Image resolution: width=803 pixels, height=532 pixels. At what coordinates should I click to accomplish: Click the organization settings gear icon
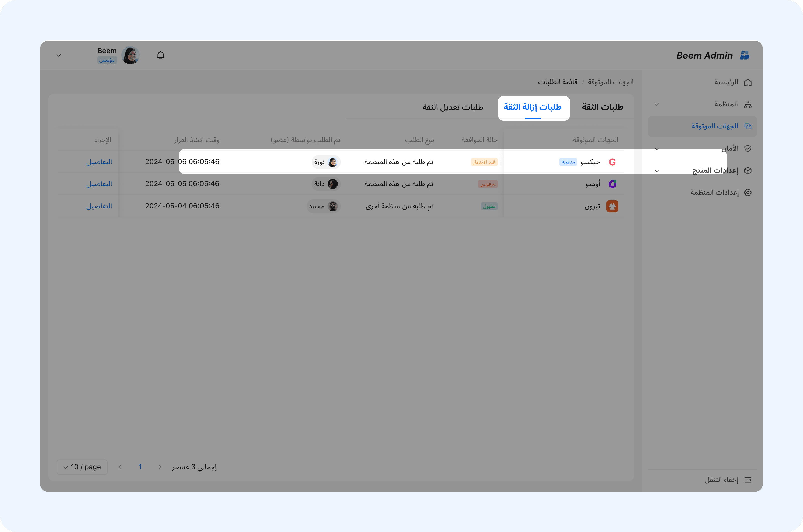tap(747, 193)
